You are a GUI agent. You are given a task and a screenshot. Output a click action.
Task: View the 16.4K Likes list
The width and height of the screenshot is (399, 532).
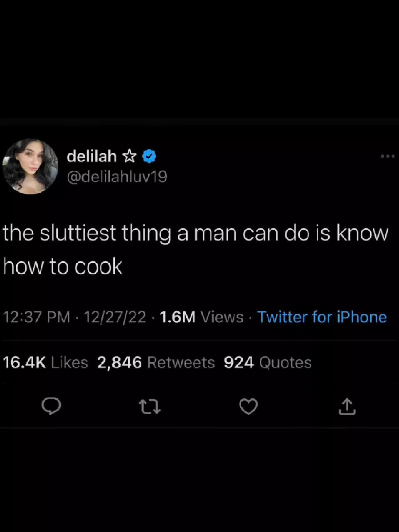click(45, 363)
